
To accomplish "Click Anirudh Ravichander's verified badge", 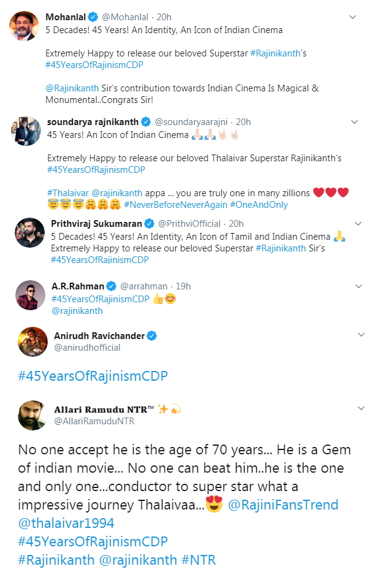I will click(152, 336).
